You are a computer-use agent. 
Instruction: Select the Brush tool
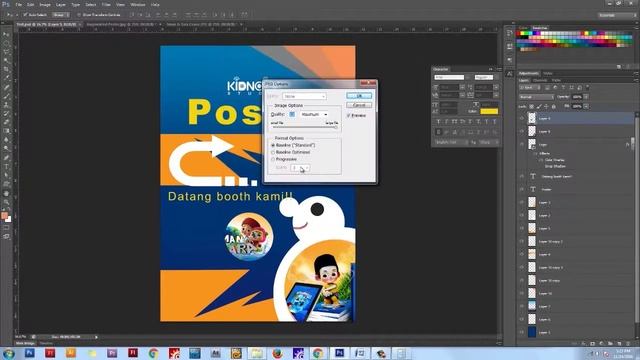[x=6, y=96]
